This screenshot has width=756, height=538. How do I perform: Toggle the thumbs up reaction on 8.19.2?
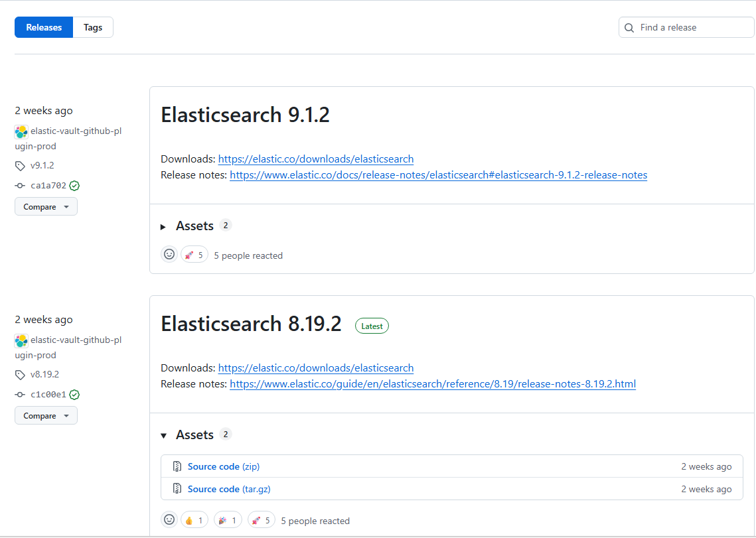(x=194, y=519)
